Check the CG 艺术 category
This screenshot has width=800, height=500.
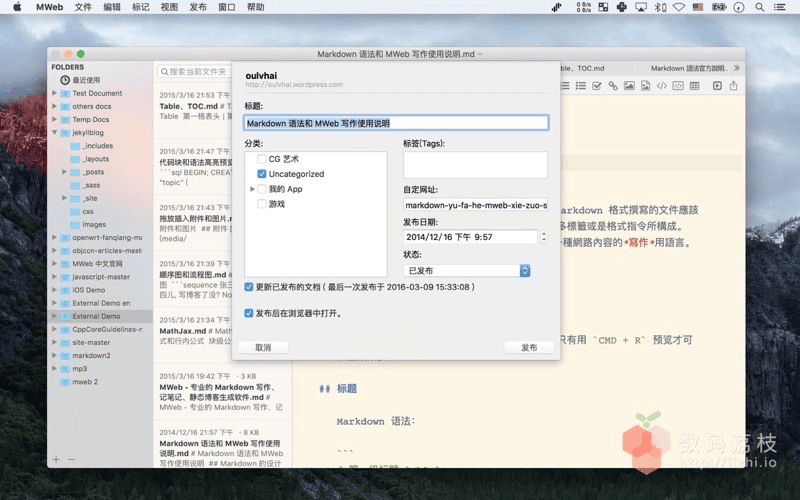click(262, 159)
